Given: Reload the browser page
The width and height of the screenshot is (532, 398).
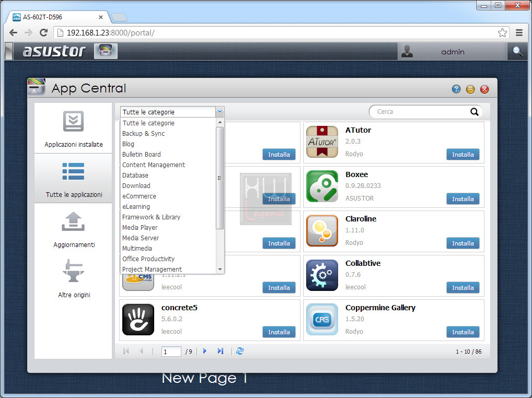Looking at the screenshot, I should (x=43, y=32).
